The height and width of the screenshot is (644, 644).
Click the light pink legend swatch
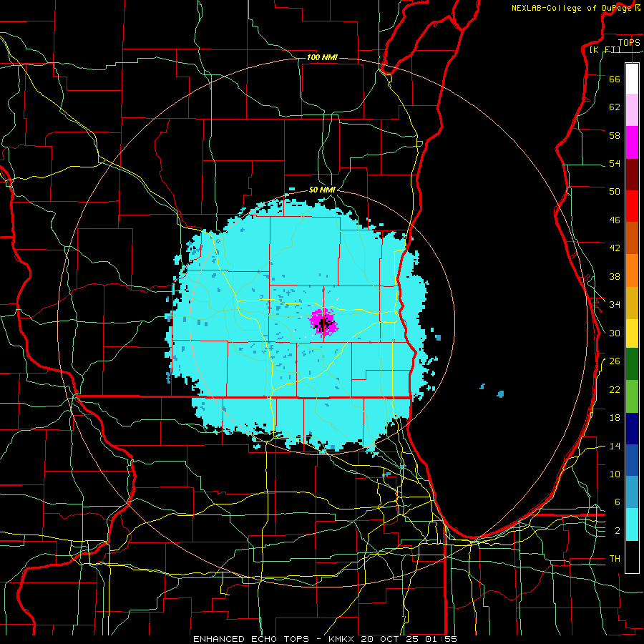pos(632,109)
